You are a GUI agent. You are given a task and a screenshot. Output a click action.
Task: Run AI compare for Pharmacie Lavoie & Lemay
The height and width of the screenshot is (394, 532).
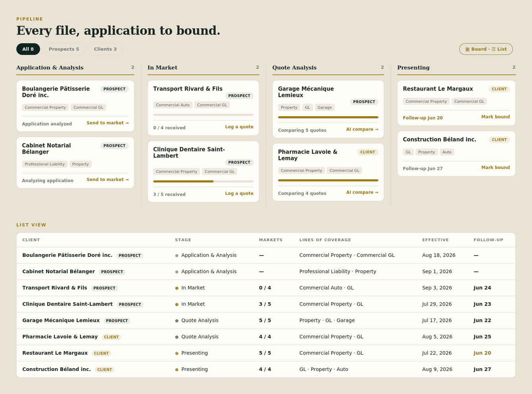pyautogui.click(x=362, y=192)
